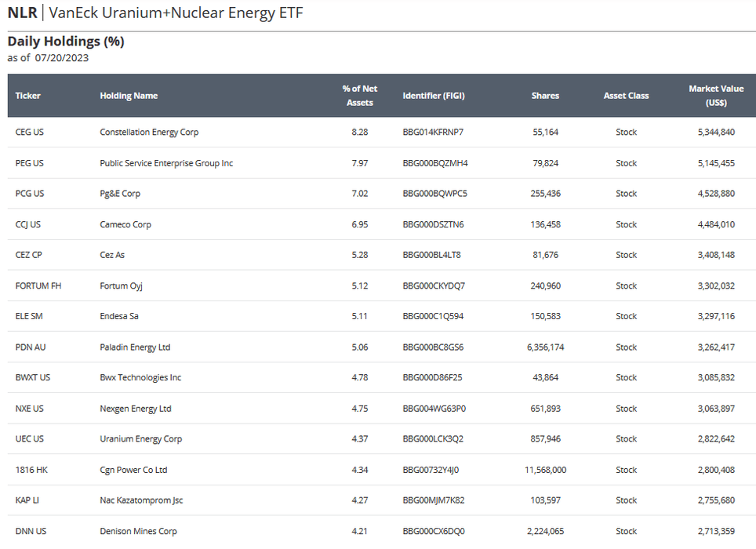The height and width of the screenshot is (549, 756).
Task: Select the market value 3,297,116
Action: [716, 316]
